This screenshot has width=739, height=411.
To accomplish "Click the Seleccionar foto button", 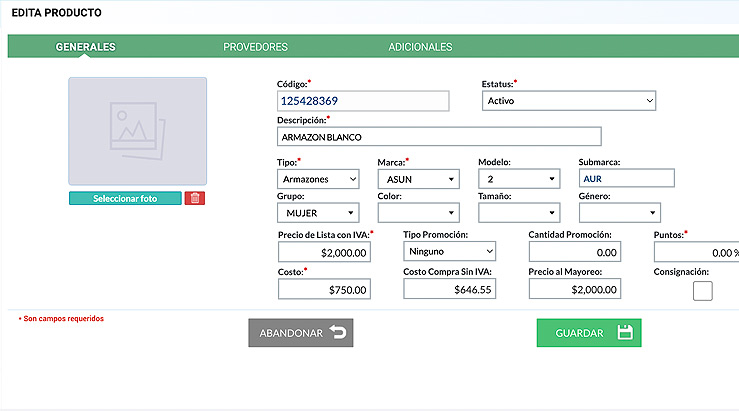I will [125, 198].
